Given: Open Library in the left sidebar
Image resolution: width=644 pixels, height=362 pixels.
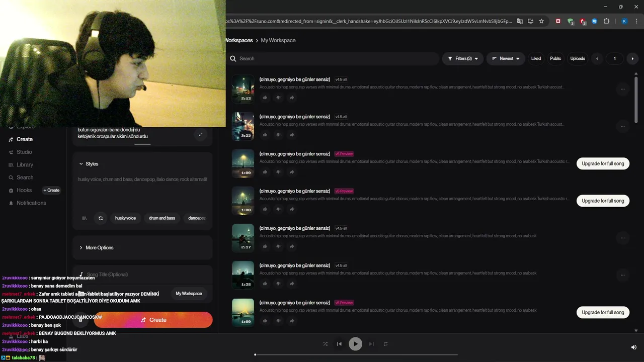Looking at the screenshot, I should pyautogui.click(x=25, y=165).
